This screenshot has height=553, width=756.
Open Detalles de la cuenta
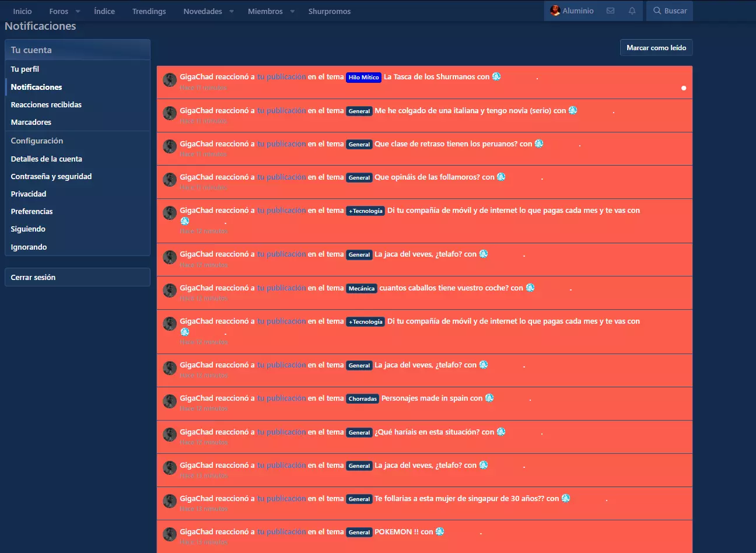point(78,159)
